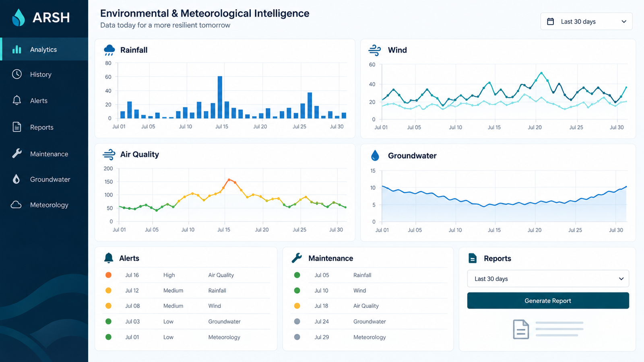The height and width of the screenshot is (362, 644).
Task: Click Rainfall in the Jul 05 maintenance row
Action: 362,275
